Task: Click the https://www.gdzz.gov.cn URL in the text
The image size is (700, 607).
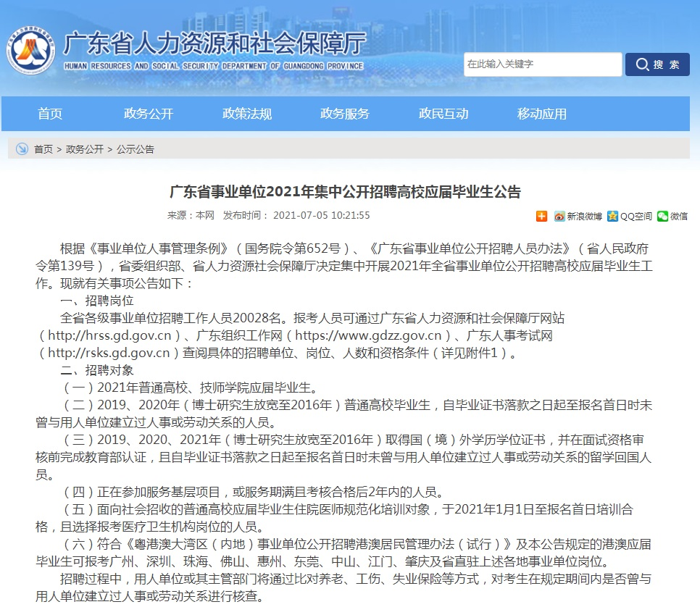Action: coord(367,335)
